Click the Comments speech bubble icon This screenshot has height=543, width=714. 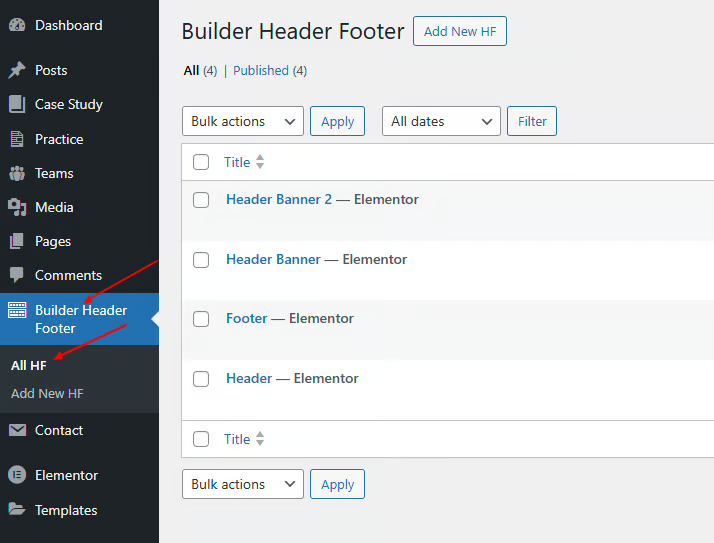click(x=17, y=275)
